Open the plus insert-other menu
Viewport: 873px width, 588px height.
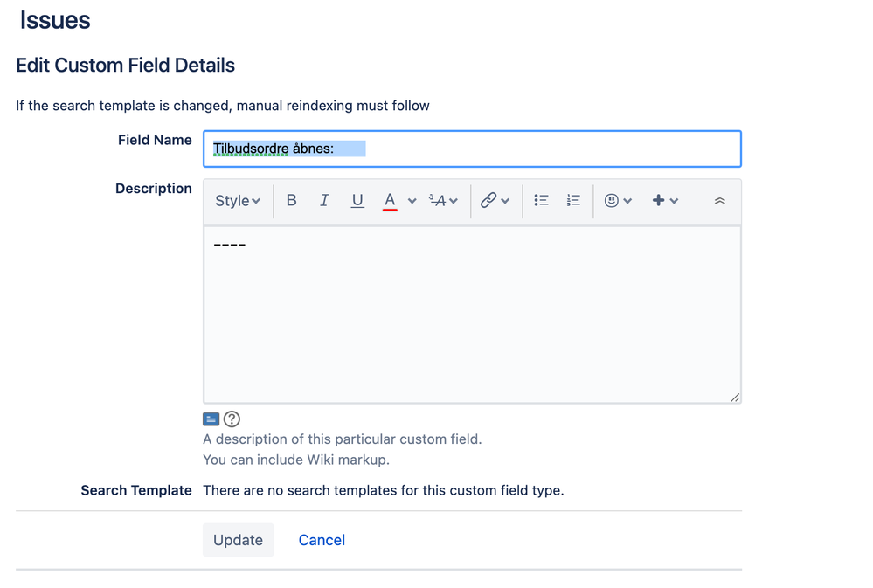(x=665, y=201)
